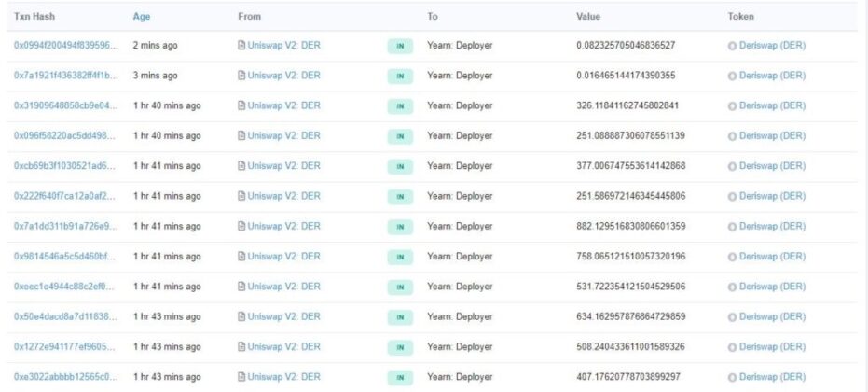Click IN badge for the 882.129 value transaction
868x392 pixels.
pos(400,227)
